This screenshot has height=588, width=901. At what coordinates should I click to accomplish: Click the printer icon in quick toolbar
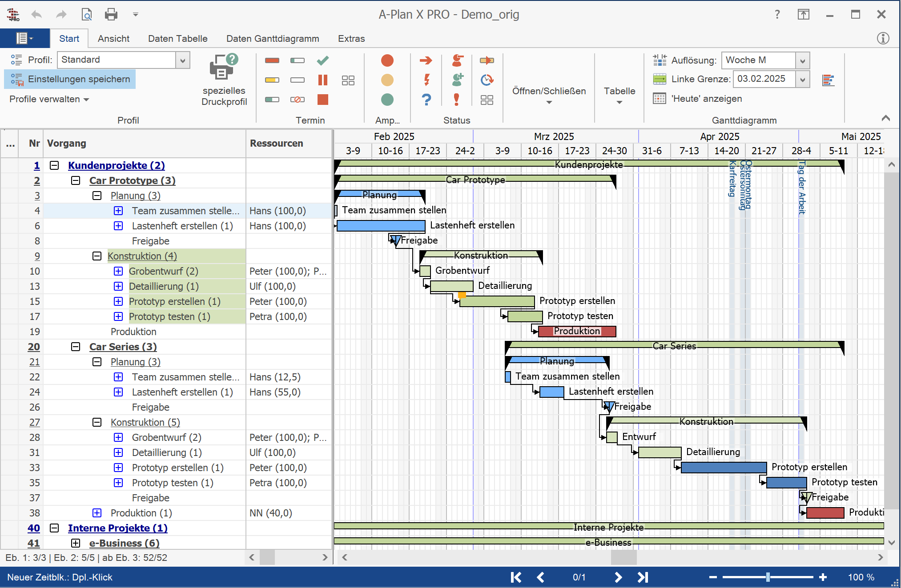coord(111,15)
